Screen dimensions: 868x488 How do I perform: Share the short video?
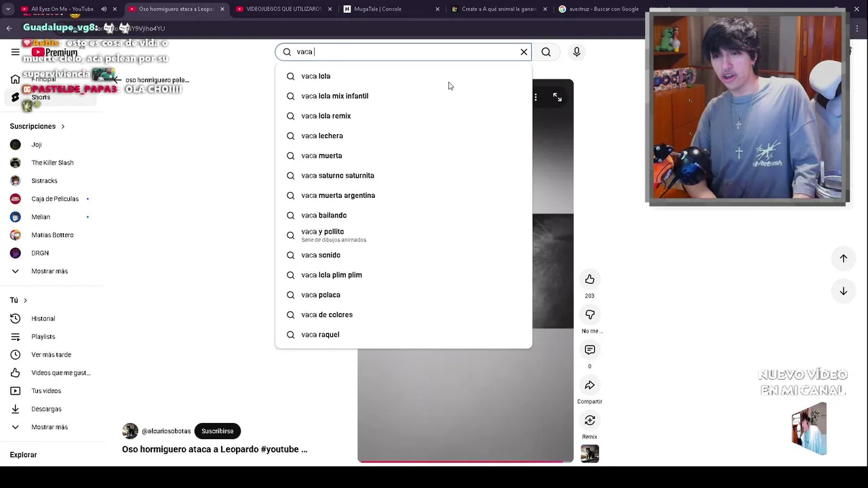589,385
